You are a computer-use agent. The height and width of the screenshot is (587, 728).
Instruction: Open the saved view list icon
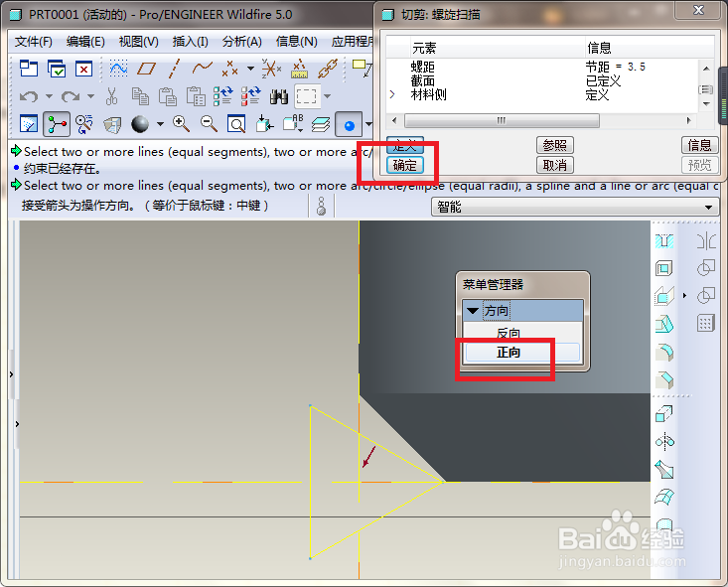(293, 124)
